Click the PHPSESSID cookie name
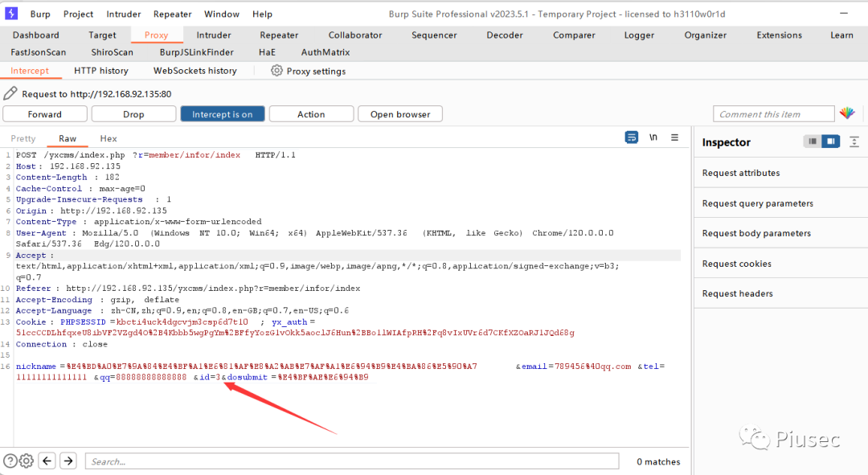Image resolution: width=868 pixels, height=475 pixels. 83,321
